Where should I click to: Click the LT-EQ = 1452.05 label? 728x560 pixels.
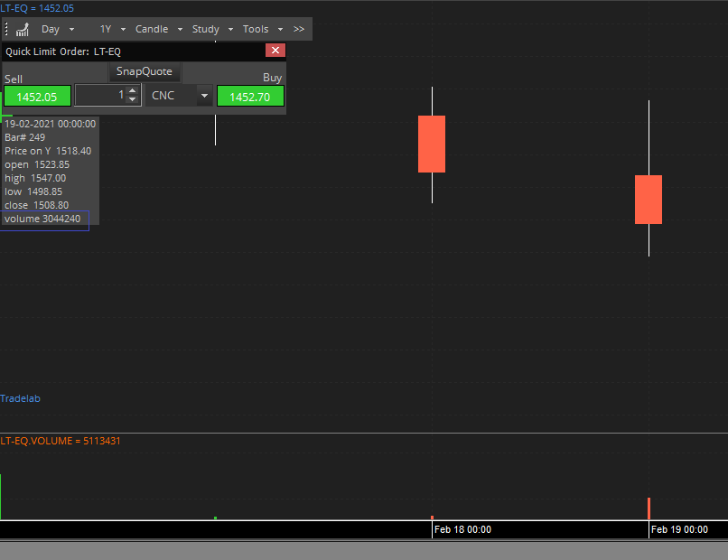click(x=37, y=8)
